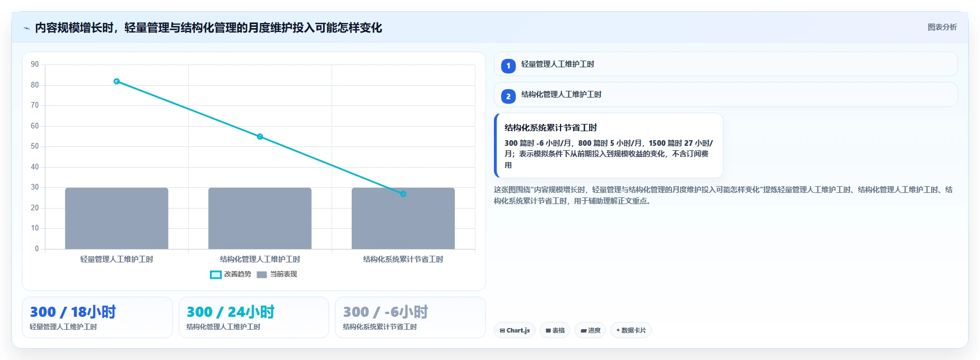Click the 进度 tag icon
Screen dimensions: 980x360
[x=584, y=331]
